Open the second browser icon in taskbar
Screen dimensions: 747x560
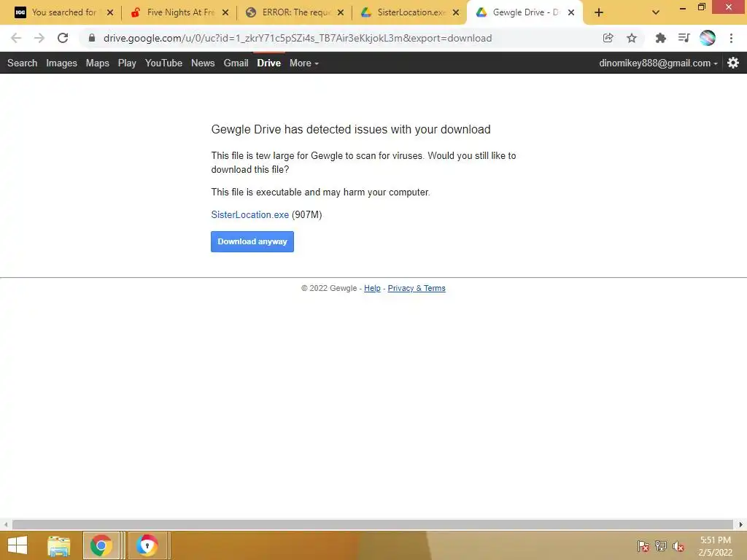pyautogui.click(x=147, y=545)
